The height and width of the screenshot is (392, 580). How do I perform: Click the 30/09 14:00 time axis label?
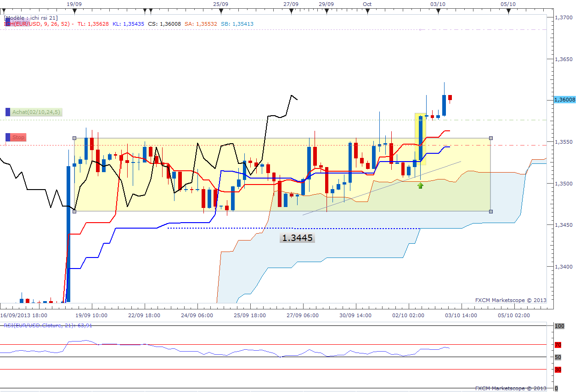pyautogui.click(x=355, y=315)
